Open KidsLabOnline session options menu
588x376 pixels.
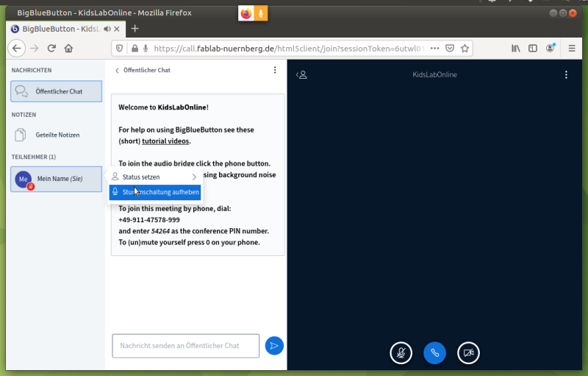pyautogui.click(x=566, y=75)
